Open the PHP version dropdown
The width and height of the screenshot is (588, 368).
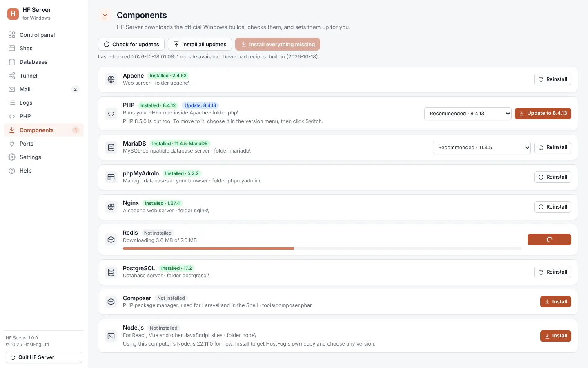point(468,114)
